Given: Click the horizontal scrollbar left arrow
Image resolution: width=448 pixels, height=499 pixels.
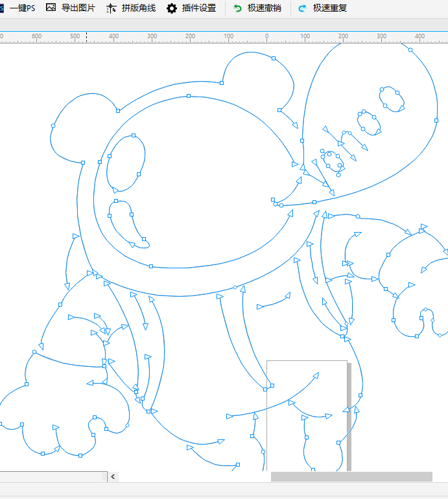Looking at the screenshot, I should click(x=113, y=477).
